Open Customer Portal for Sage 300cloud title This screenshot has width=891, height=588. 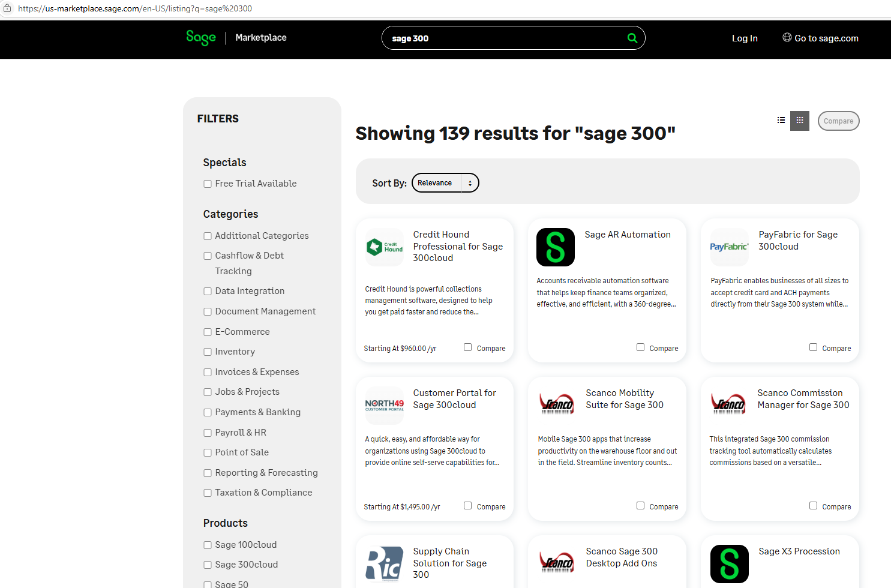[454, 399]
